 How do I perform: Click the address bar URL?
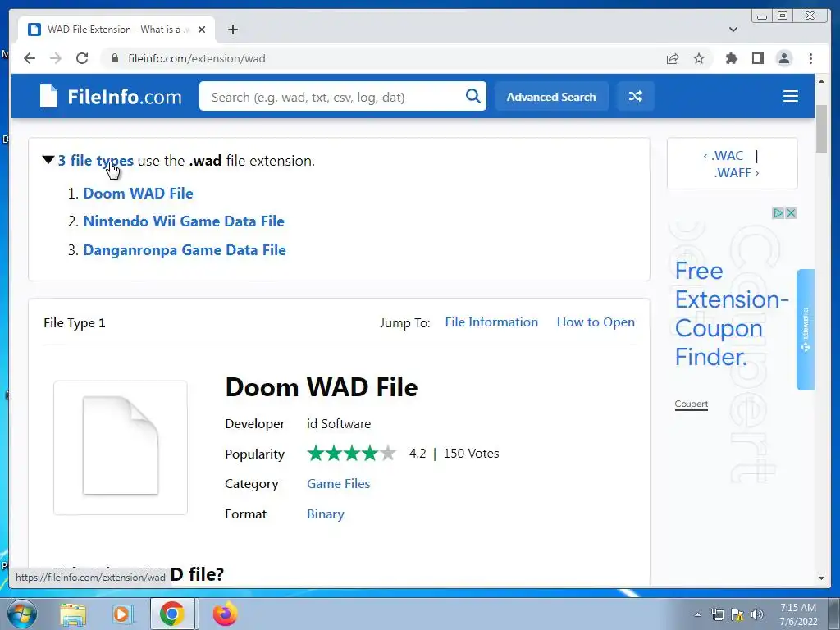pyautogui.click(x=197, y=58)
